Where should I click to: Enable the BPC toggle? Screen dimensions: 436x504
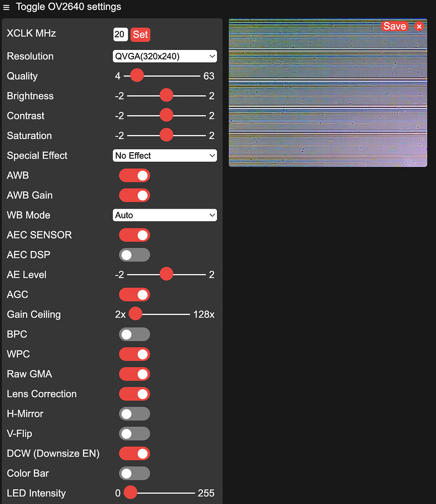coord(134,334)
